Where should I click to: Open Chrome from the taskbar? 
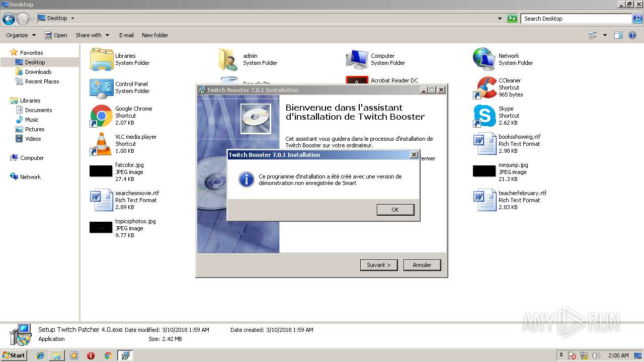tap(108, 355)
